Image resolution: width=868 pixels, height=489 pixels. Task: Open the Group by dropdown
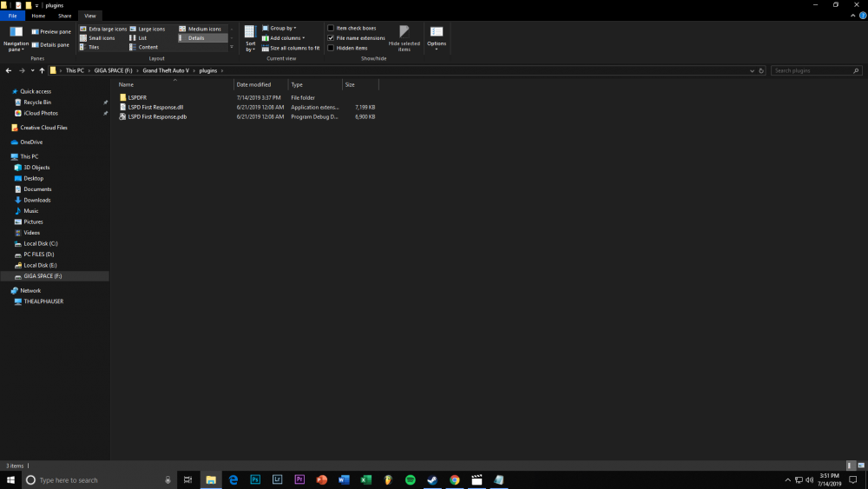(279, 29)
